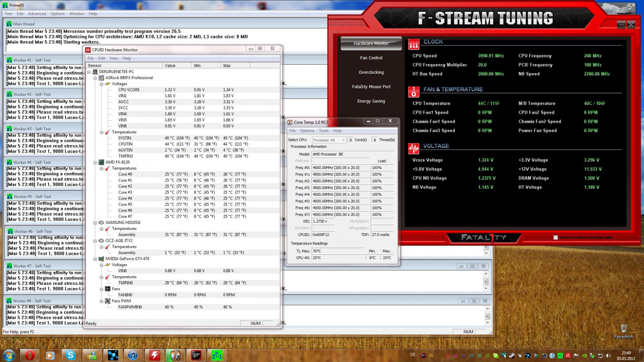Open the HWMonitor File menu
This screenshot has height=362, width=644.
[x=91, y=58]
